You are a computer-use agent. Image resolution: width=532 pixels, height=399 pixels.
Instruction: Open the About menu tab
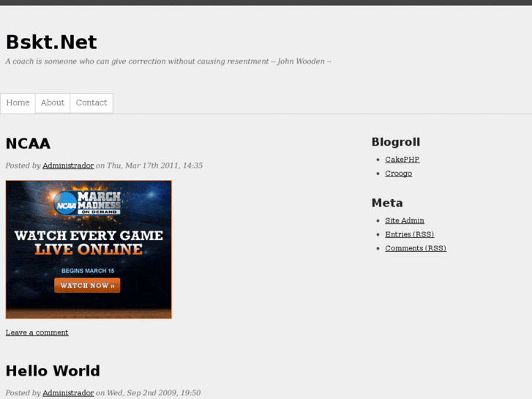(53, 103)
